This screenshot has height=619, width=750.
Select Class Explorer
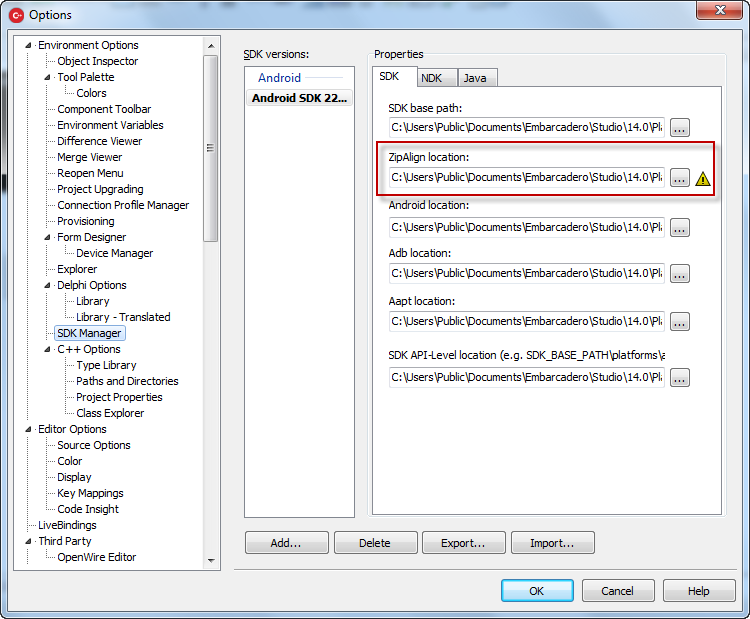point(110,413)
